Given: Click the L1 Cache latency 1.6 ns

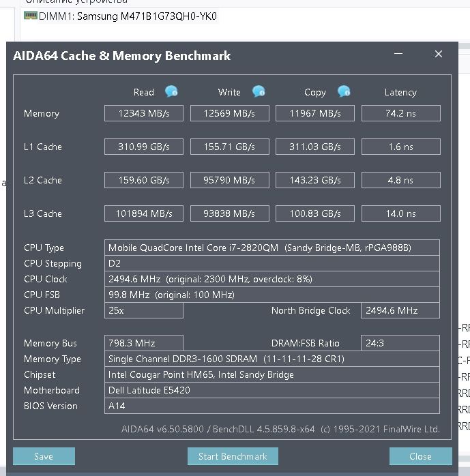Looking at the screenshot, I should [x=401, y=147].
